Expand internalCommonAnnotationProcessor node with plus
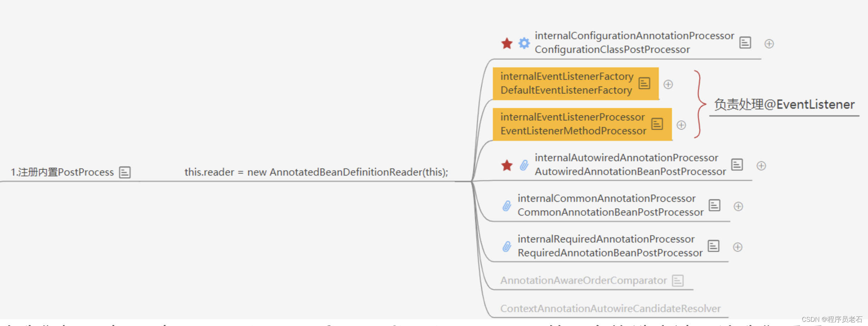Image resolution: width=868 pixels, height=326 pixels. tap(738, 206)
